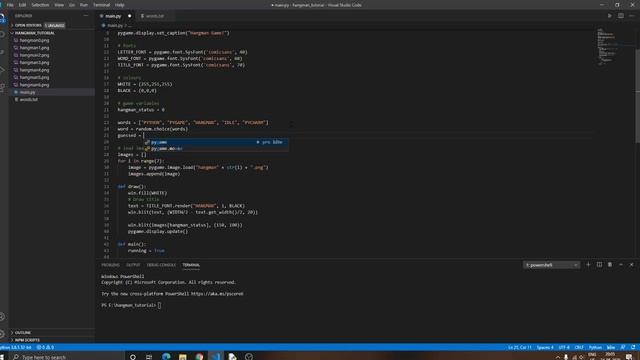Open the View menu
Screen dimensions: 640x360
[x=59, y=5]
